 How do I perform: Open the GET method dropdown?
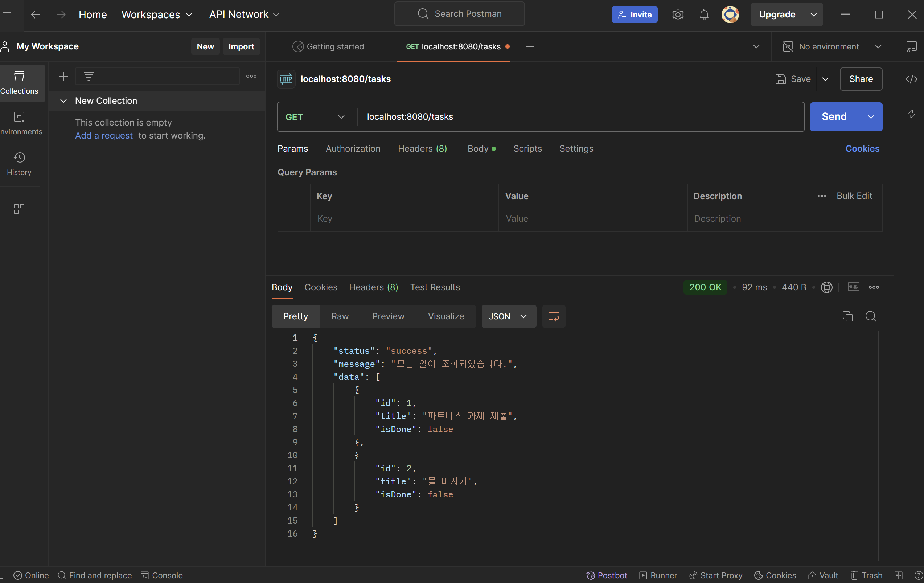315,117
